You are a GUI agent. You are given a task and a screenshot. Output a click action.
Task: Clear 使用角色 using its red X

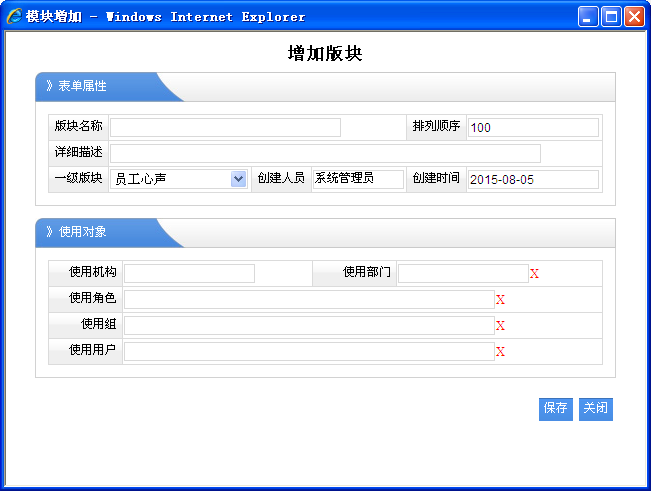[x=500, y=300]
